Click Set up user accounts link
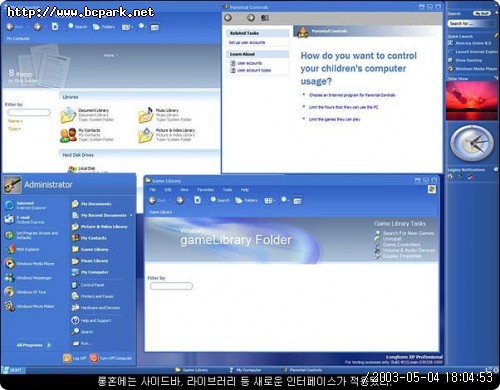500x390 pixels. point(247,43)
